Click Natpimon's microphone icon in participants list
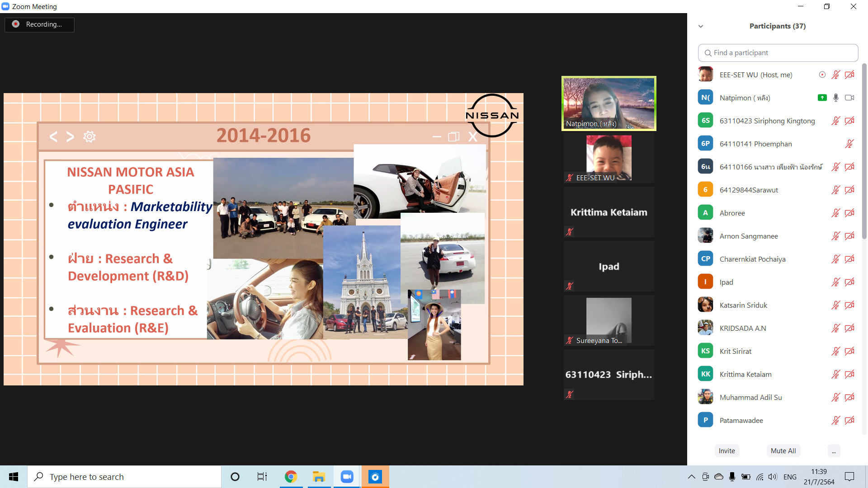Viewport: 868px width, 488px height. click(835, 98)
